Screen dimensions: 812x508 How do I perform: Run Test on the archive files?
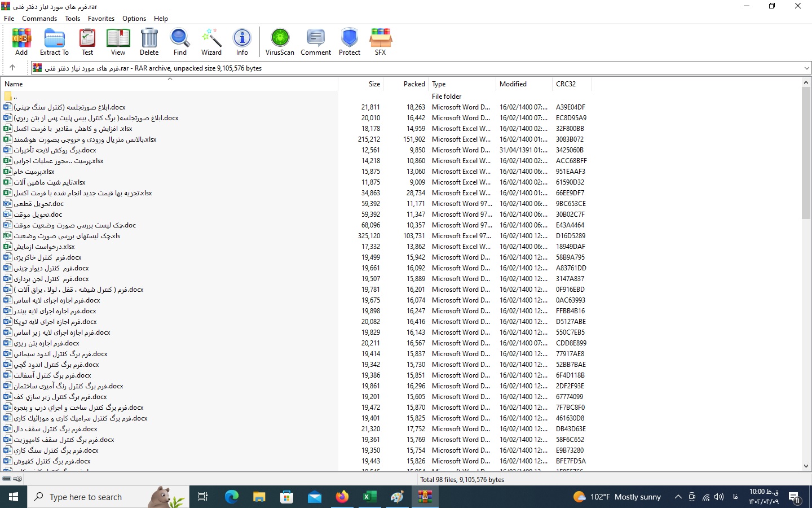coord(87,42)
